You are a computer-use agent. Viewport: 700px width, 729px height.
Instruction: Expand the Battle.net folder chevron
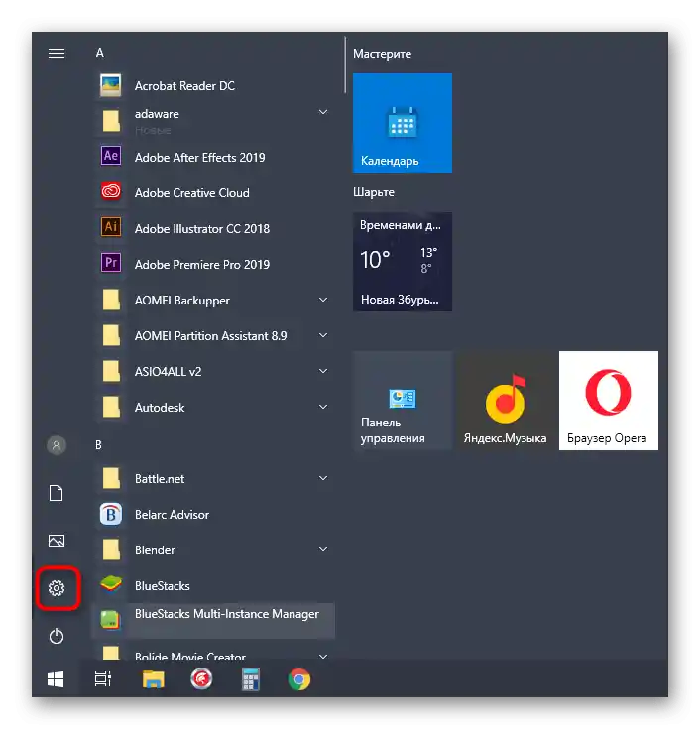point(323,478)
